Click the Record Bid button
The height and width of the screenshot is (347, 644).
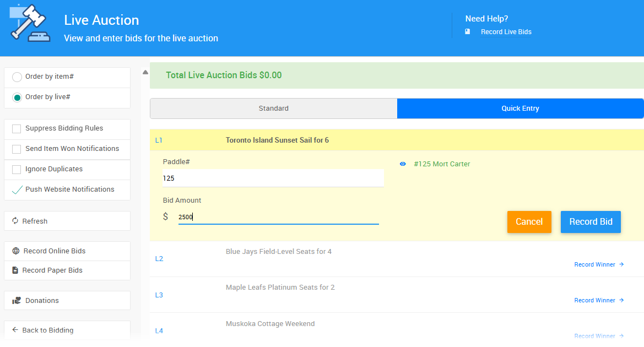591,222
